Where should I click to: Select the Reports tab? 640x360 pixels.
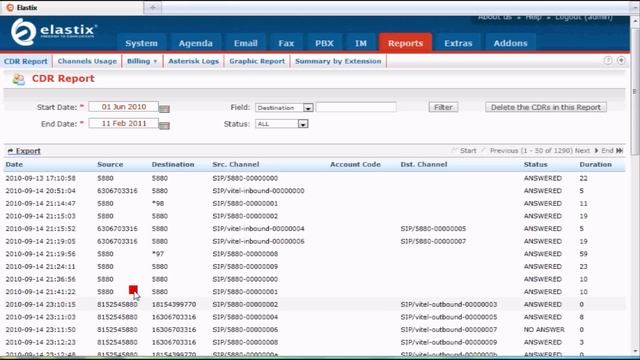(405, 43)
